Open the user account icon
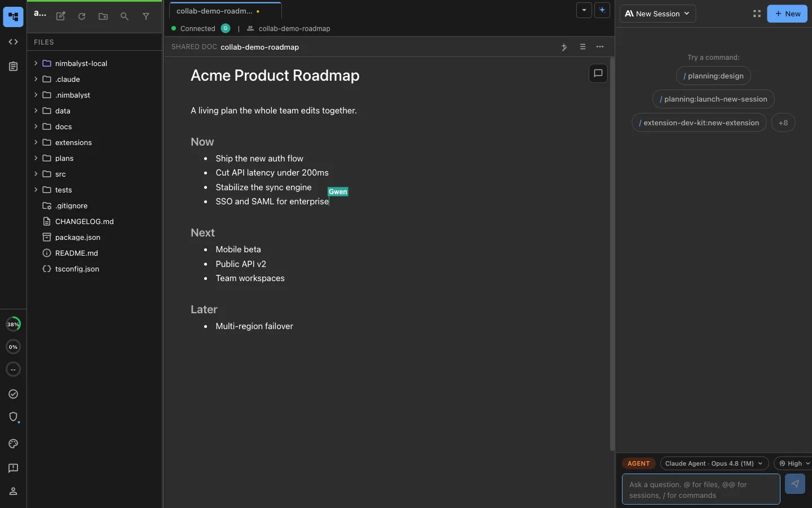Viewport: 812px width, 508px height. (14, 491)
